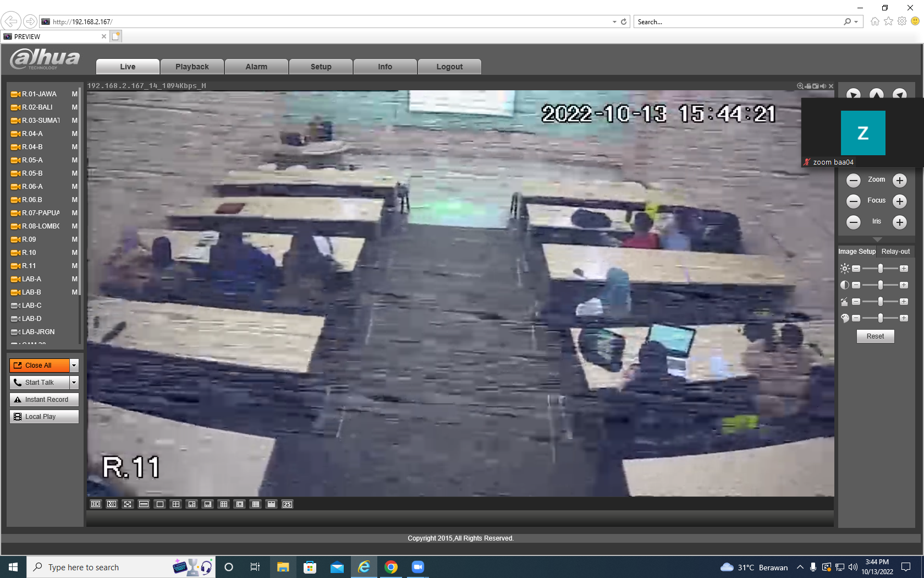Select the fluency adjustment icon
This screenshot has width=924, height=578.
point(112,504)
